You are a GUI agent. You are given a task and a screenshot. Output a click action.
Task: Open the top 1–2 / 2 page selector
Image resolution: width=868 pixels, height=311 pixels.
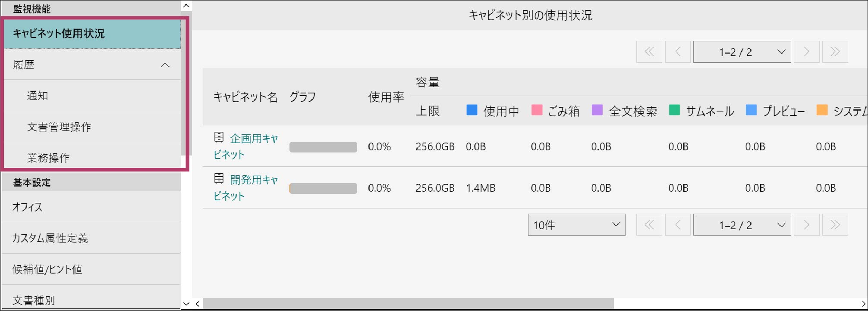[x=742, y=52]
